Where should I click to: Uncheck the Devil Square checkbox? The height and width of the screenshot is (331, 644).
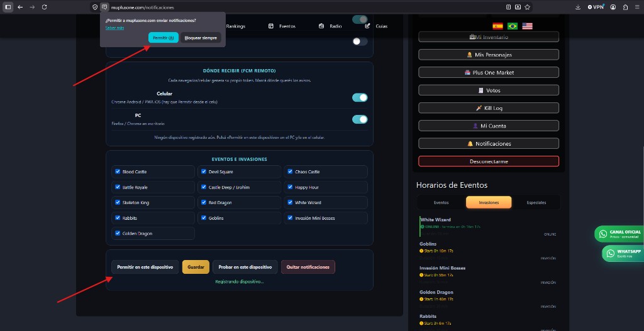pos(204,171)
